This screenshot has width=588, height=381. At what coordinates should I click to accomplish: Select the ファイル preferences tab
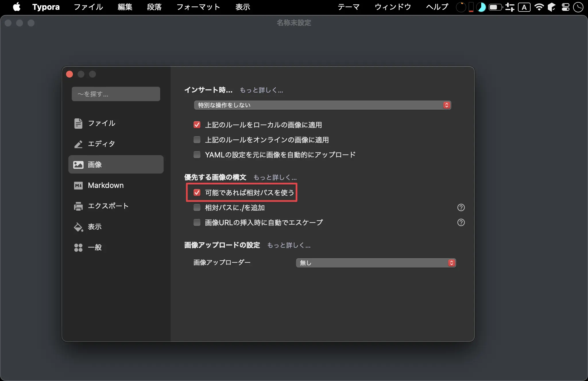[116, 123]
